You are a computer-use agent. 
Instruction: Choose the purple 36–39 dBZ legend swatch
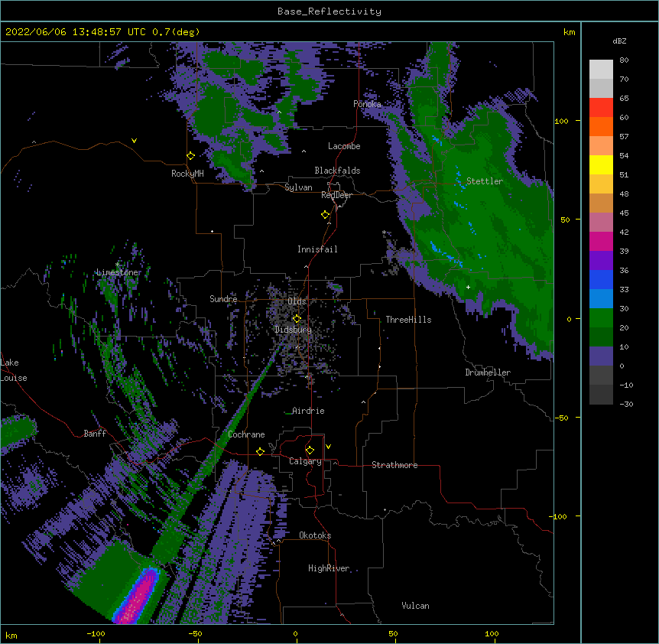coord(601,261)
